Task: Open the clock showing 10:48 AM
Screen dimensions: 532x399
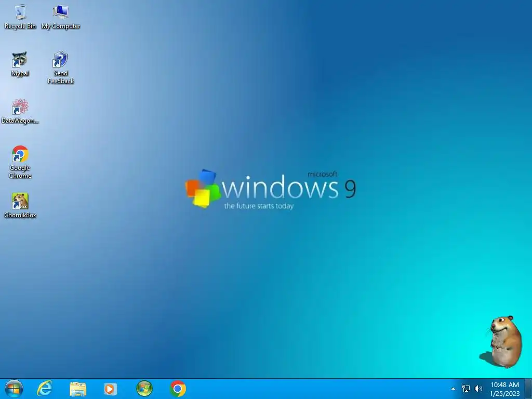Action: [504, 385]
